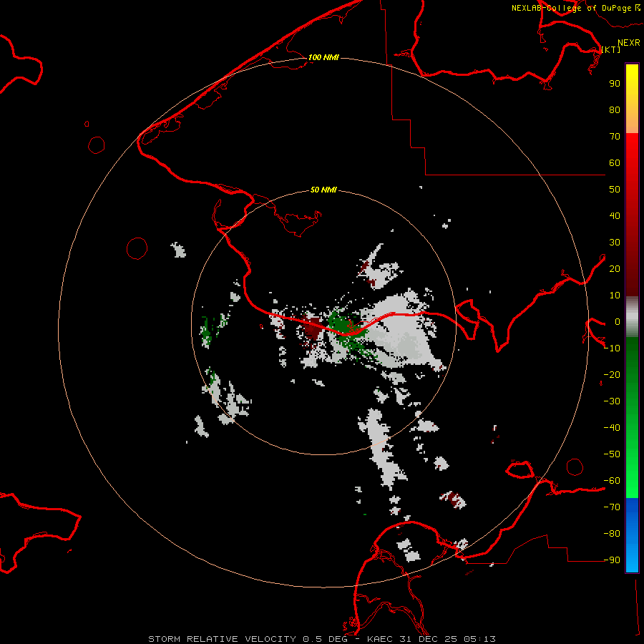The height and width of the screenshot is (644, 644).
Task: Click the positive 30 value on velocity scale
Action: (615, 243)
